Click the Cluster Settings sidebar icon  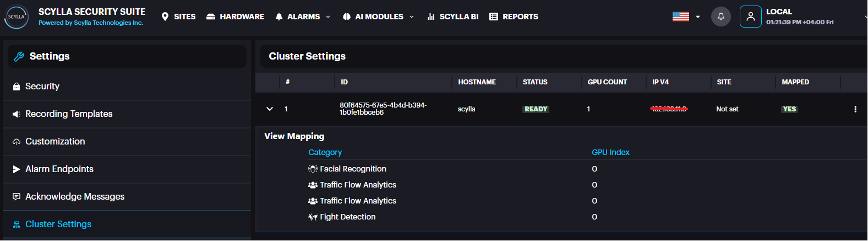click(17, 224)
